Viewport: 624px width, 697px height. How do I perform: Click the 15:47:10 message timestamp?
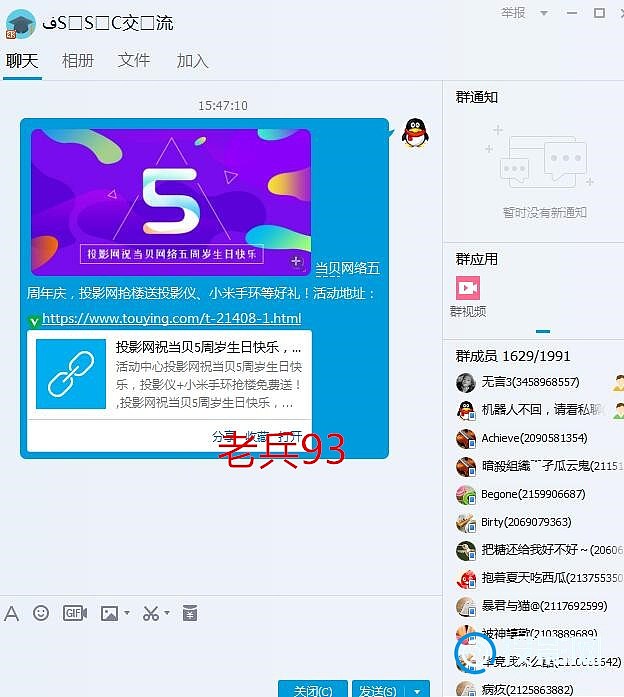coord(223,105)
